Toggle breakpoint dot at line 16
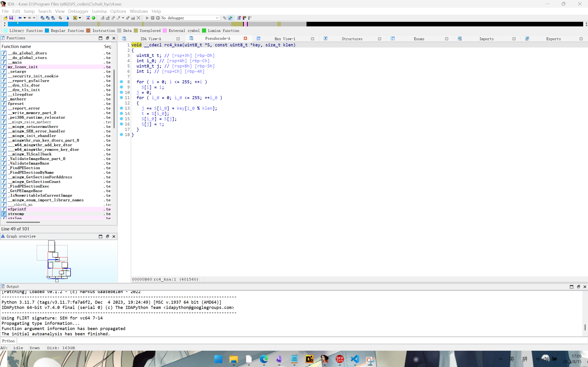 [122, 124]
